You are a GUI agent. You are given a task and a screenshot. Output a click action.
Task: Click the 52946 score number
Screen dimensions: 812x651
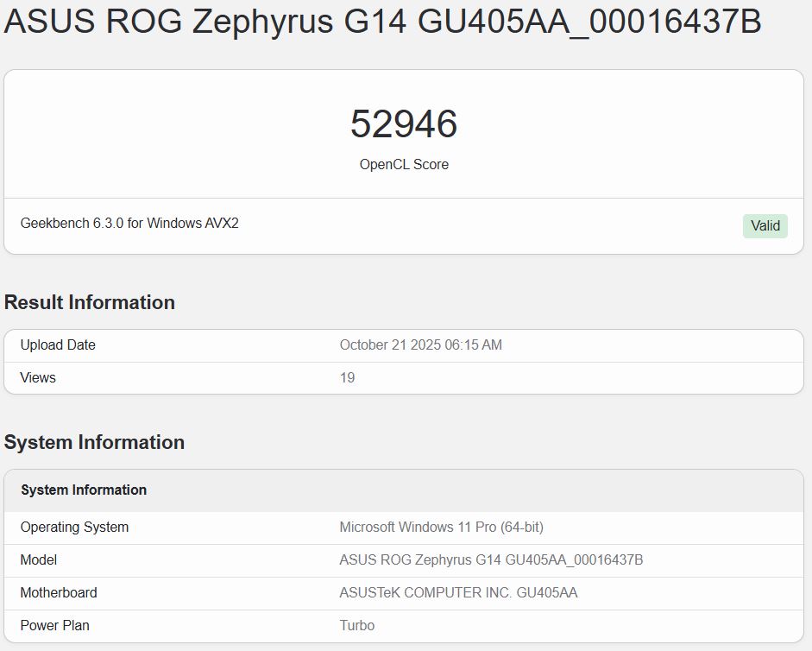[404, 124]
